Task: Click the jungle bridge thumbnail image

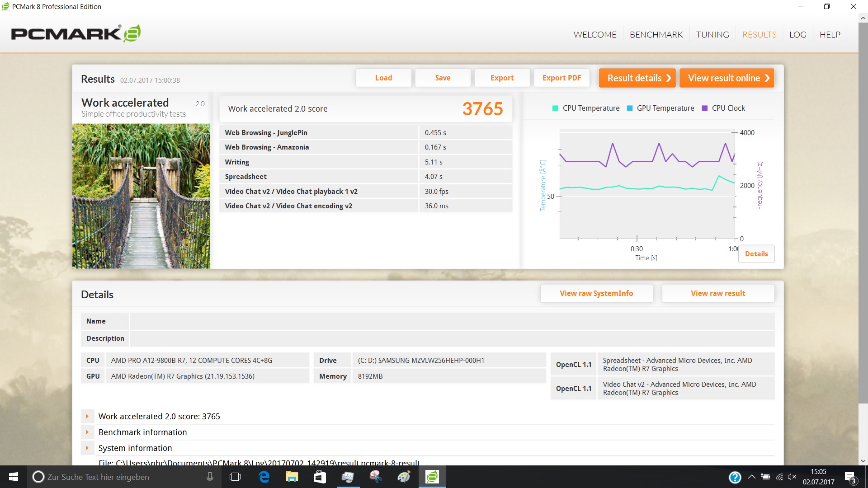Action: (141, 197)
